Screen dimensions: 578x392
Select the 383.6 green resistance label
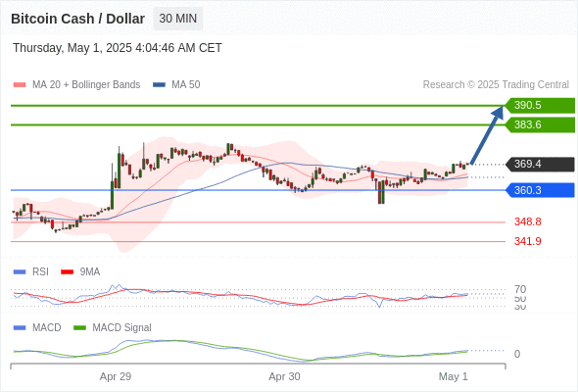(540, 125)
